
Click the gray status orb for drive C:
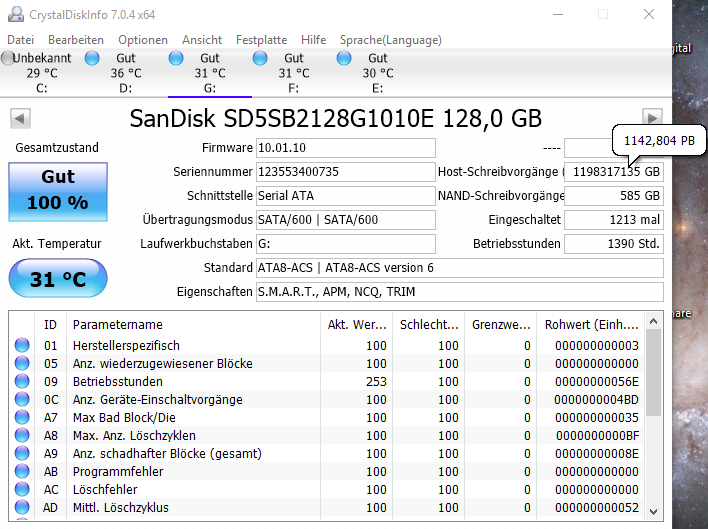pyautogui.click(x=8, y=58)
